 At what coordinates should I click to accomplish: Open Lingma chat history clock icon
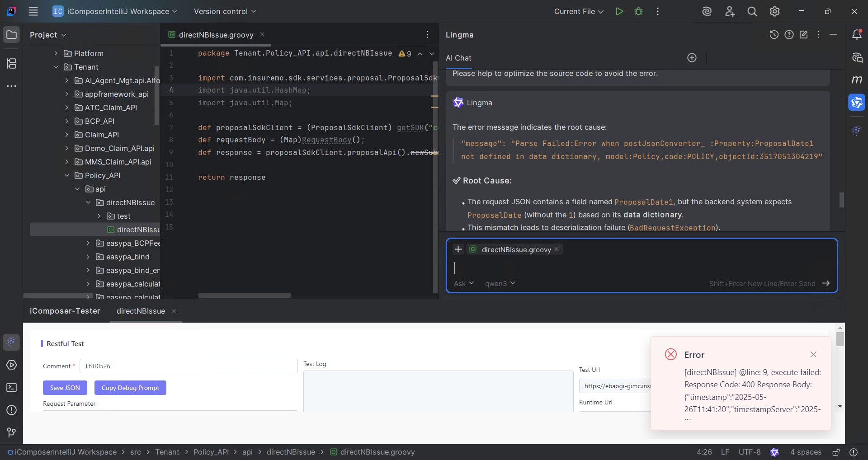click(774, 35)
